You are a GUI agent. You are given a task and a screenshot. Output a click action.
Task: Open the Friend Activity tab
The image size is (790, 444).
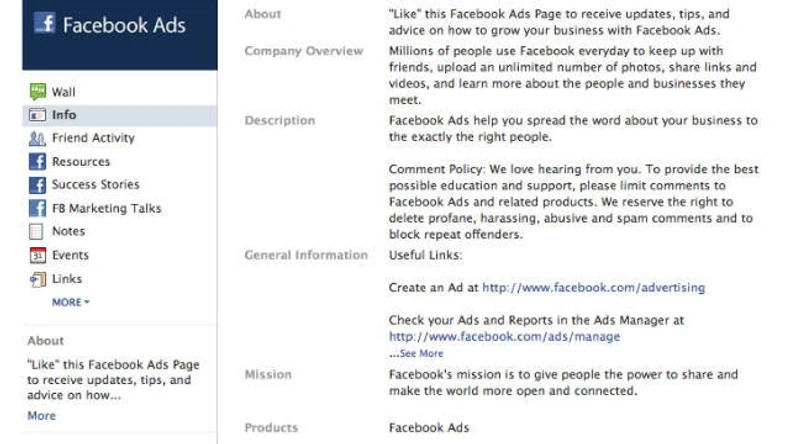click(93, 138)
